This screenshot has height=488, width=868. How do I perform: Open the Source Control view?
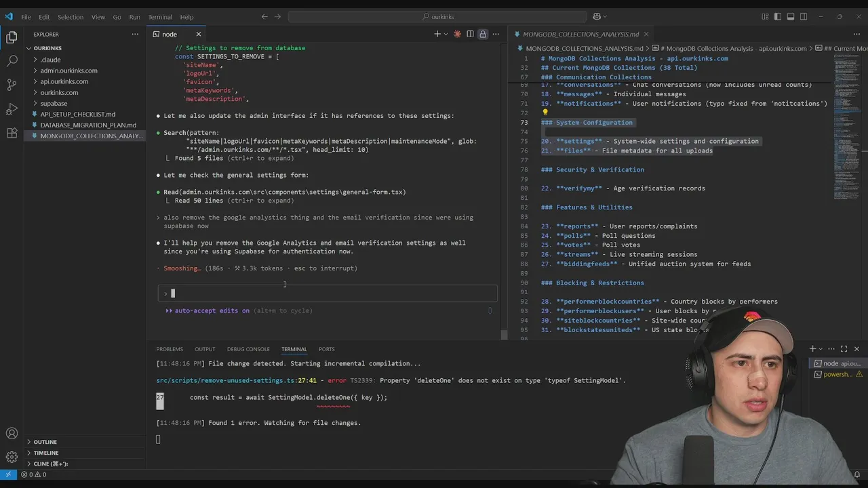12,85
